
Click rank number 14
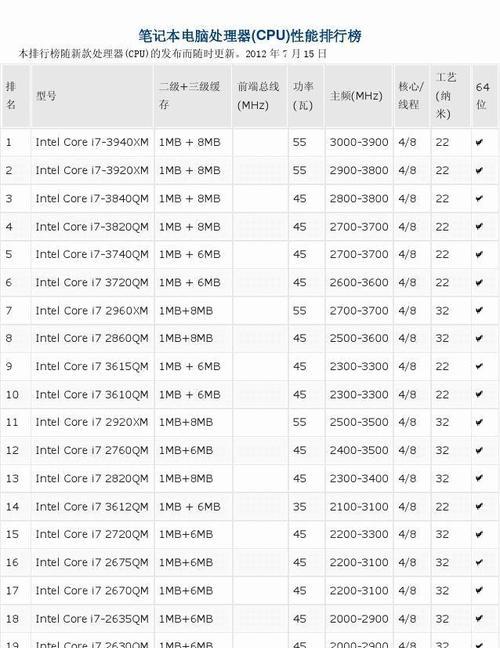point(12,507)
